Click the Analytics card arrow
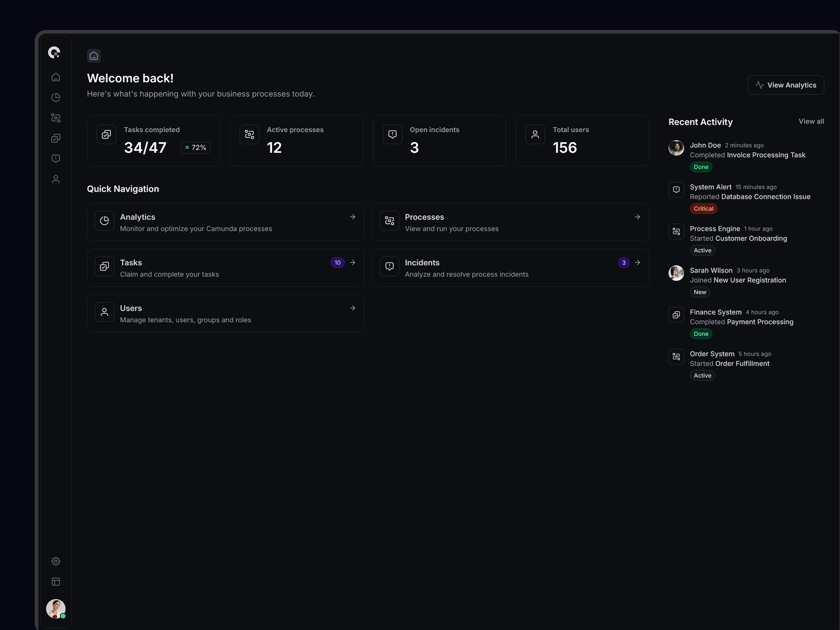 (352, 217)
